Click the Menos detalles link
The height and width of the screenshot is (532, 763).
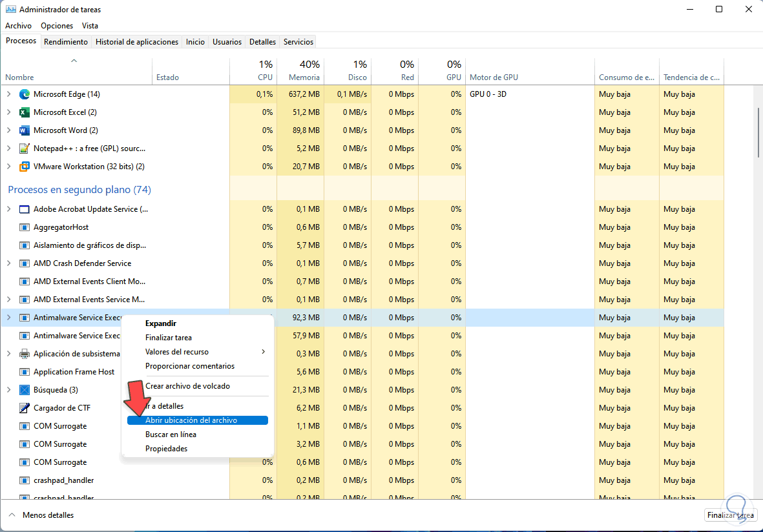pyautogui.click(x=48, y=515)
